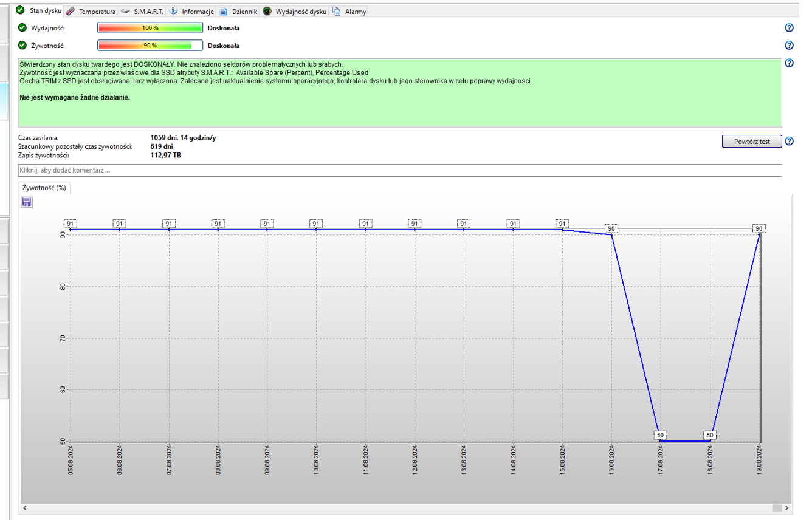This screenshot has height=520, width=812.
Task: Click the 90 data label above 19.08.2024
Action: click(759, 228)
